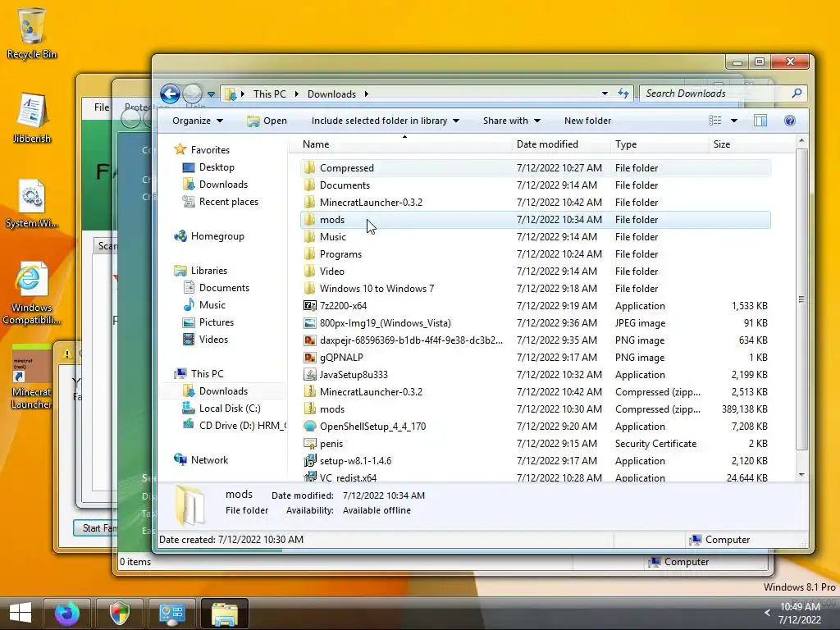Select the mods compressed zip file
This screenshot has height=630, width=840.
pos(535,409)
